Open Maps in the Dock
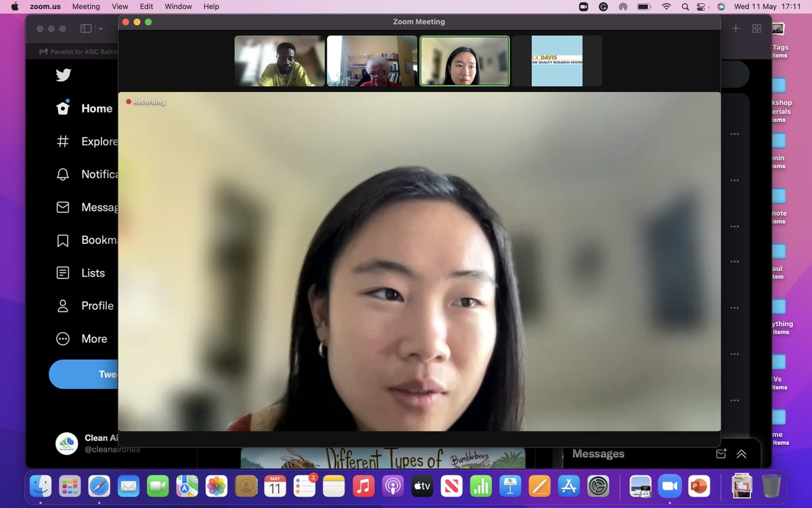The image size is (812, 508). point(187,486)
